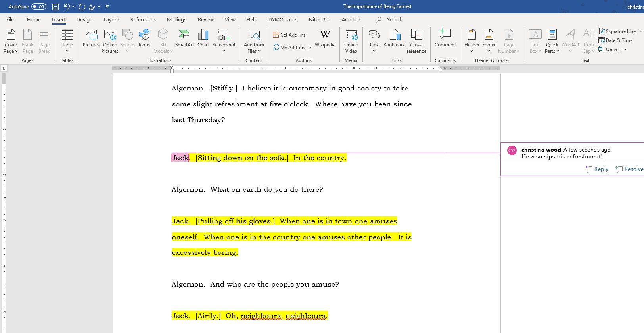Click the text 'excessively boring.'

pyautogui.click(x=205, y=252)
